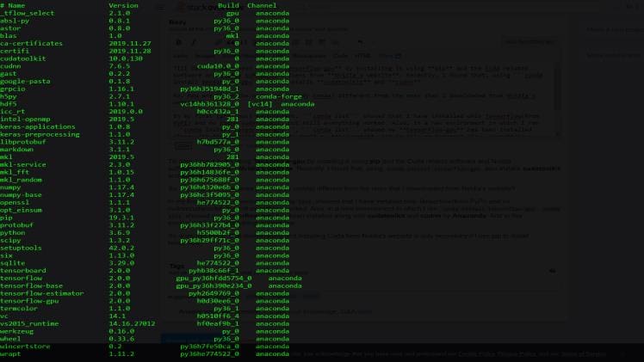
Task: Click the Build column header
Action: [228, 5]
